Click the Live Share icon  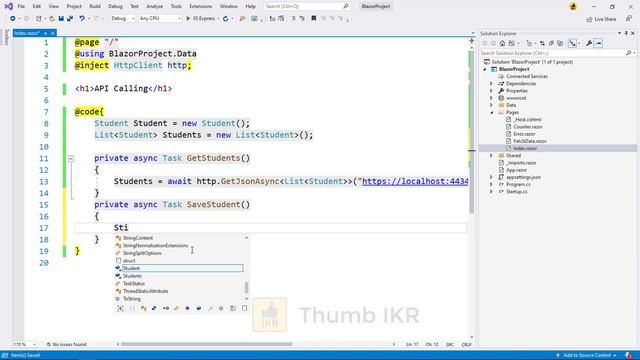(589, 19)
